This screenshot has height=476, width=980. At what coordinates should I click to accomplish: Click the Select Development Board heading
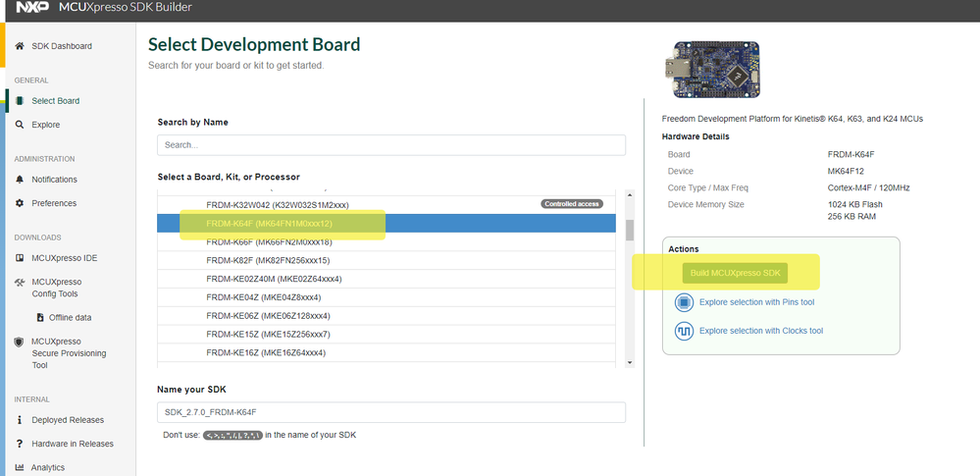pyautogui.click(x=254, y=44)
